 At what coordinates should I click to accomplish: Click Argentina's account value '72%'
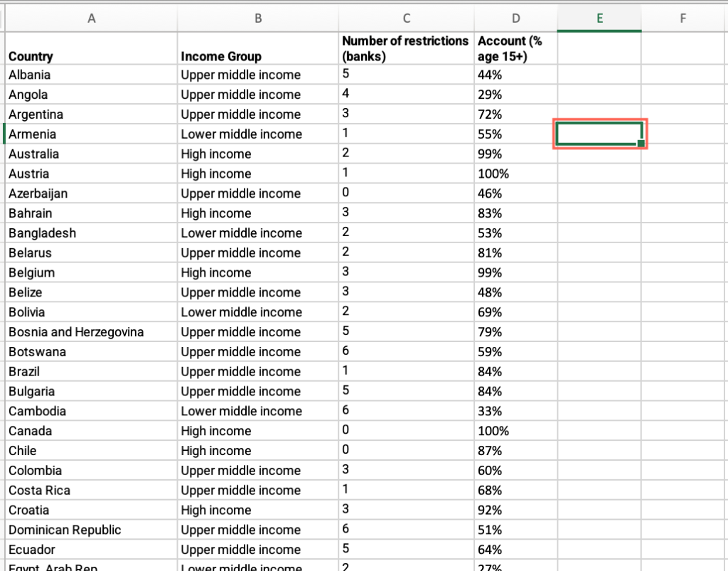coord(516,114)
